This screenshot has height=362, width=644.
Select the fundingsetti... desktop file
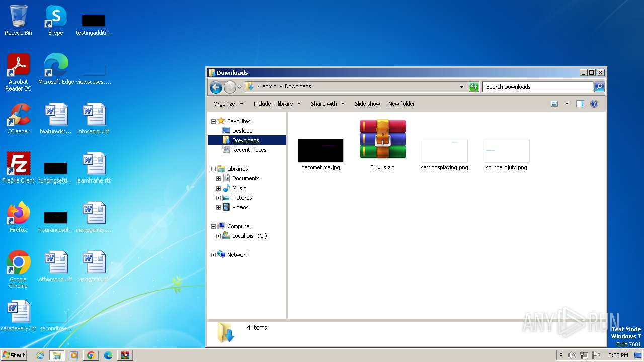(x=56, y=171)
